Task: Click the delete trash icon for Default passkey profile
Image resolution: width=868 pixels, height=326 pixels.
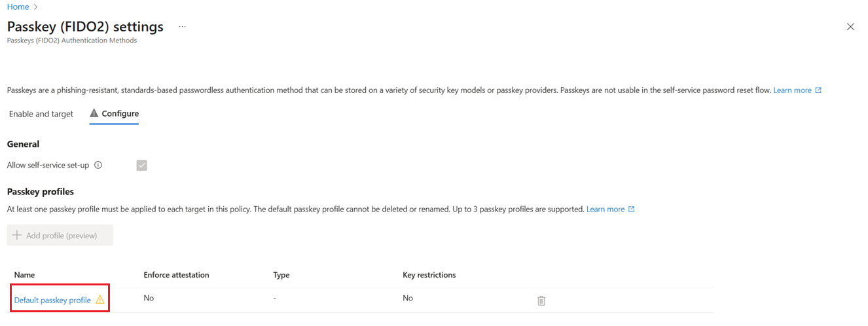Action: [541, 300]
